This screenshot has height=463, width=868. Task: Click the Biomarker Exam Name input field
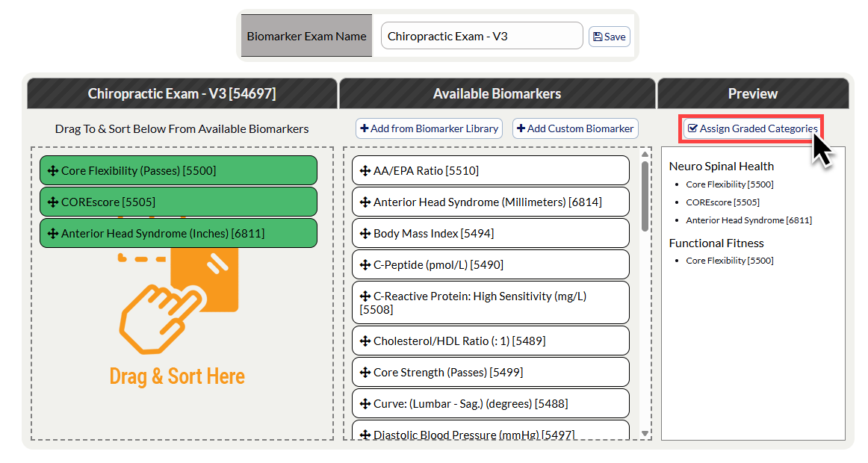[x=482, y=36]
